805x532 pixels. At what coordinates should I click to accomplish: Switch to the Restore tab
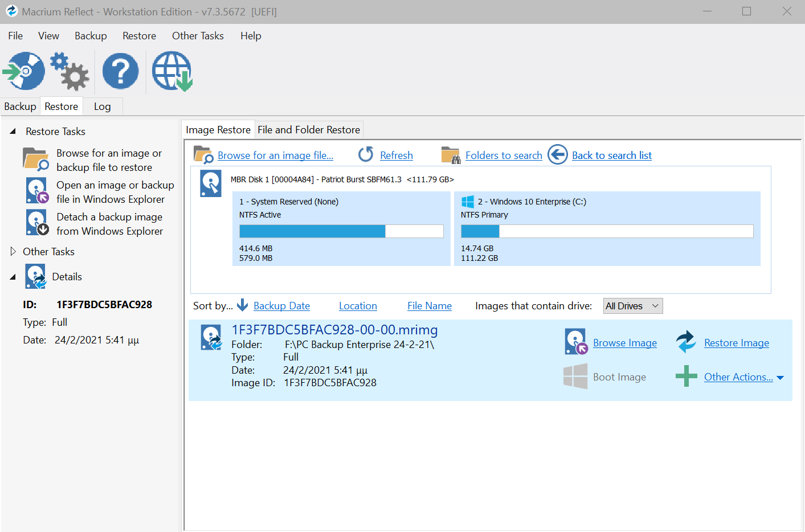click(x=62, y=107)
